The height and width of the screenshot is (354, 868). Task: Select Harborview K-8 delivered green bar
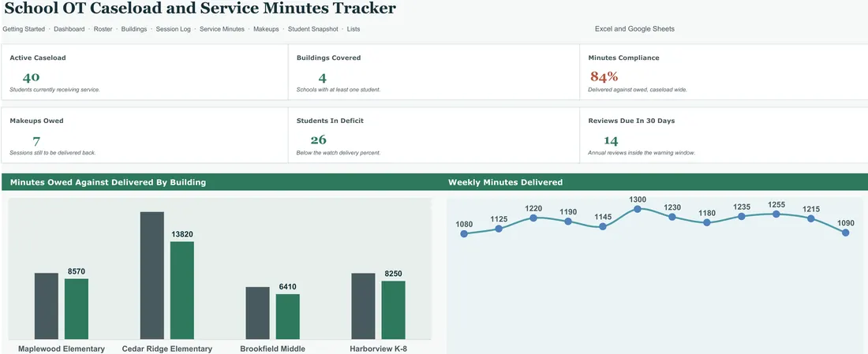coord(394,310)
